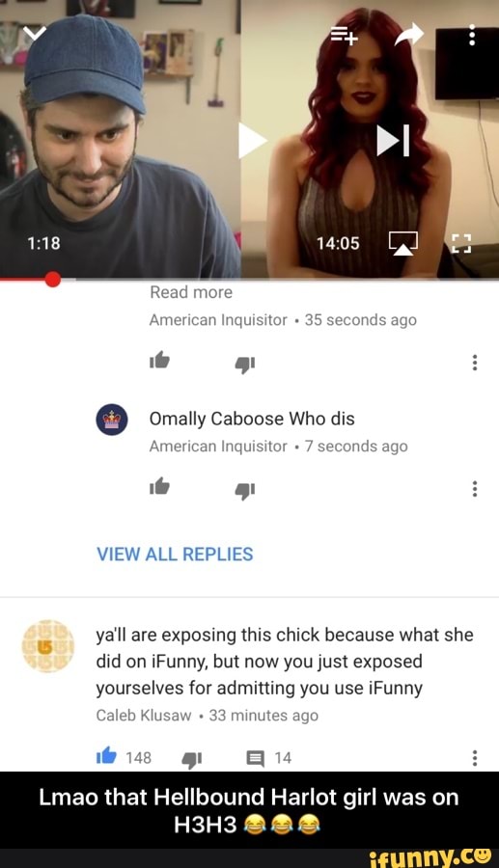This screenshot has width=499, height=868.
Task: Tap the share arrow on video
Action: click(x=408, y=36)
